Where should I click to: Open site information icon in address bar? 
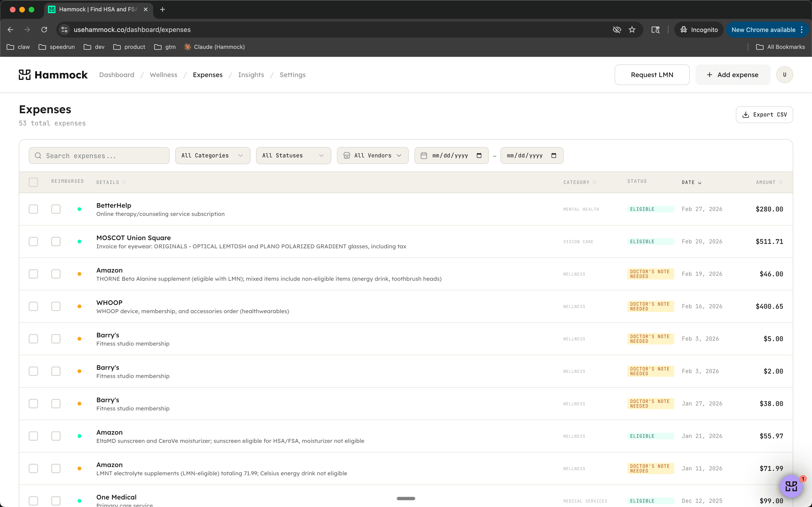pyautogui.click(x=64, y=30)
